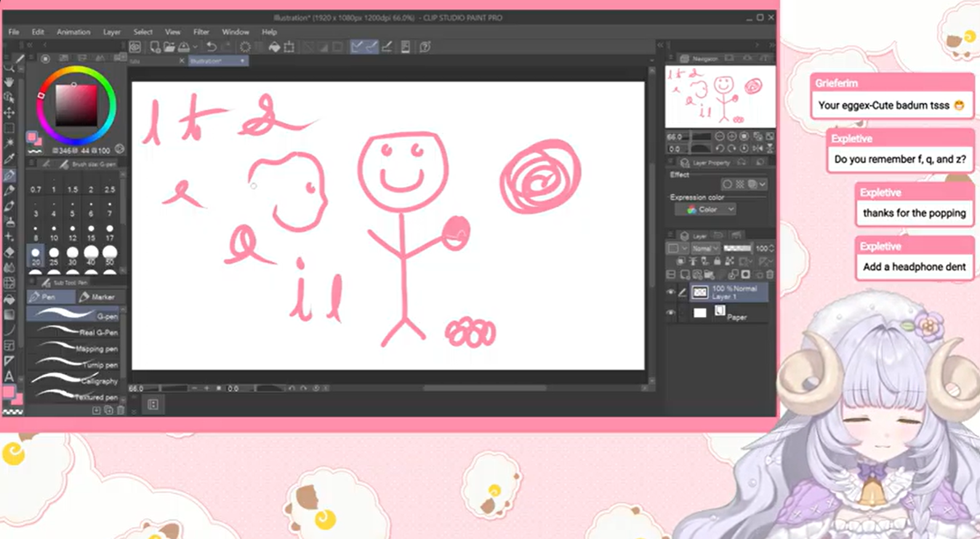
Task: Hide Layer 1 using its eye icon
Action: pos(671,293)
